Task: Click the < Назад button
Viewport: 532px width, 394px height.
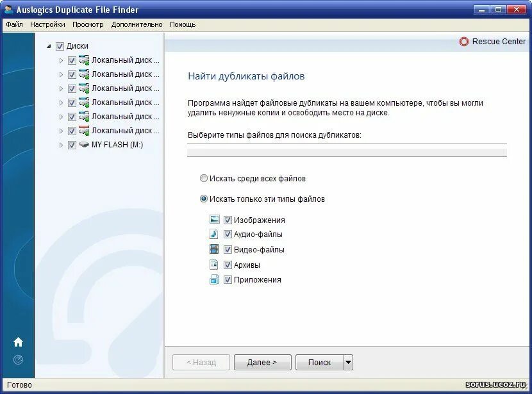Action: 201,362
